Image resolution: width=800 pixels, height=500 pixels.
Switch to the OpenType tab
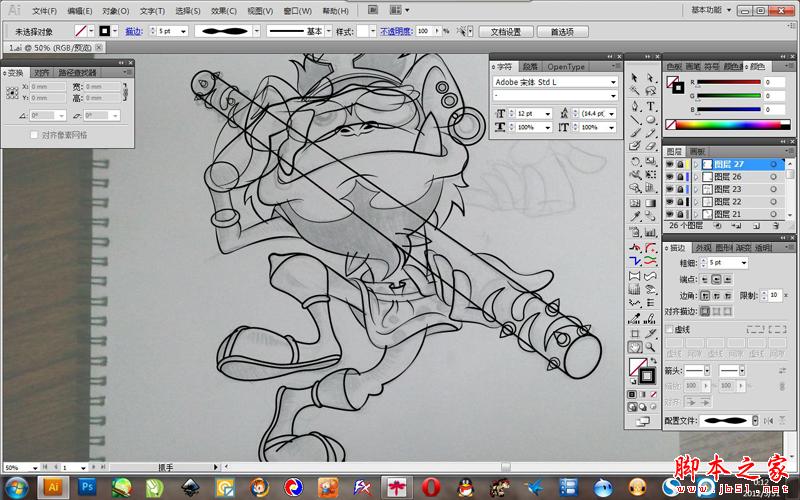(566, 67)
